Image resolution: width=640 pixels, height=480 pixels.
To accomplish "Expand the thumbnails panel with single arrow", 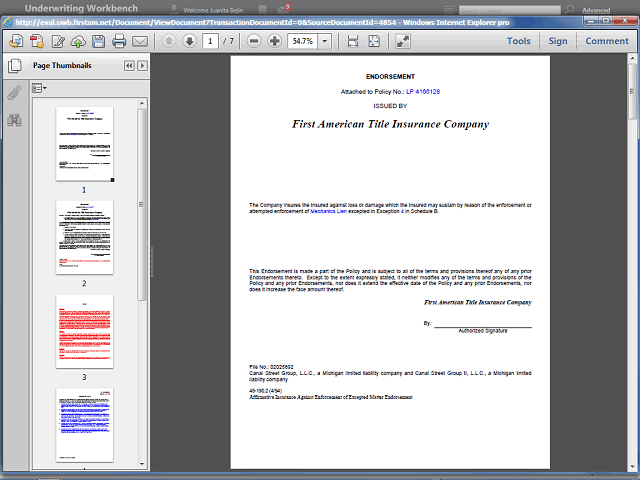I will click(142, 66).
